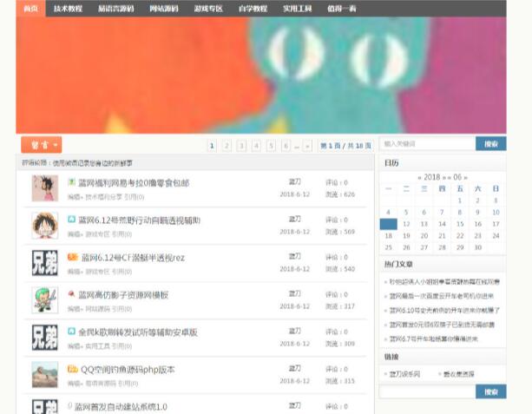Go to the 易语言源码 nav tab
This screenshot has height=414, width=532.
click(116, 9)
